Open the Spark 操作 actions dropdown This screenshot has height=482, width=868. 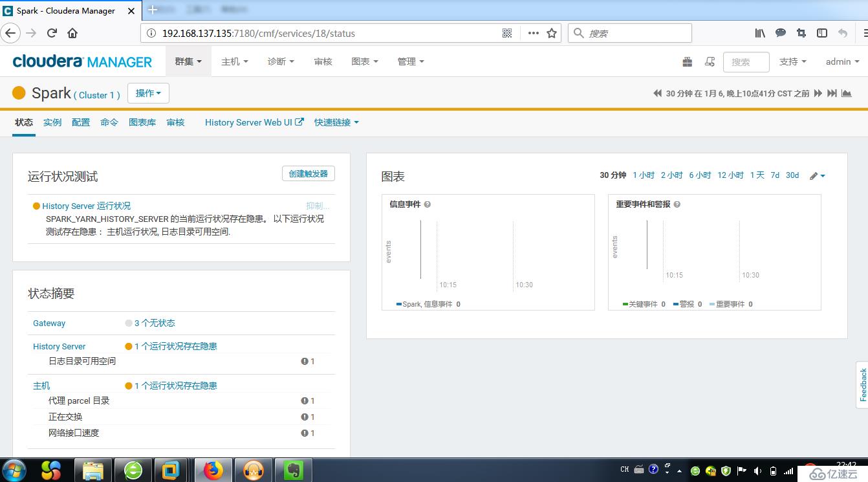(x=148, y=93)
